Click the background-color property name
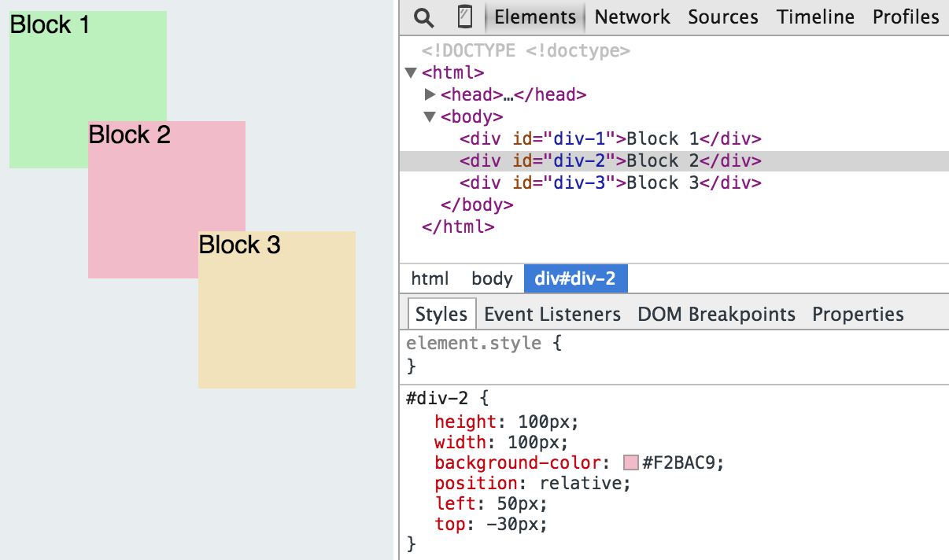The image size is (949, 560). pos(518,462)
